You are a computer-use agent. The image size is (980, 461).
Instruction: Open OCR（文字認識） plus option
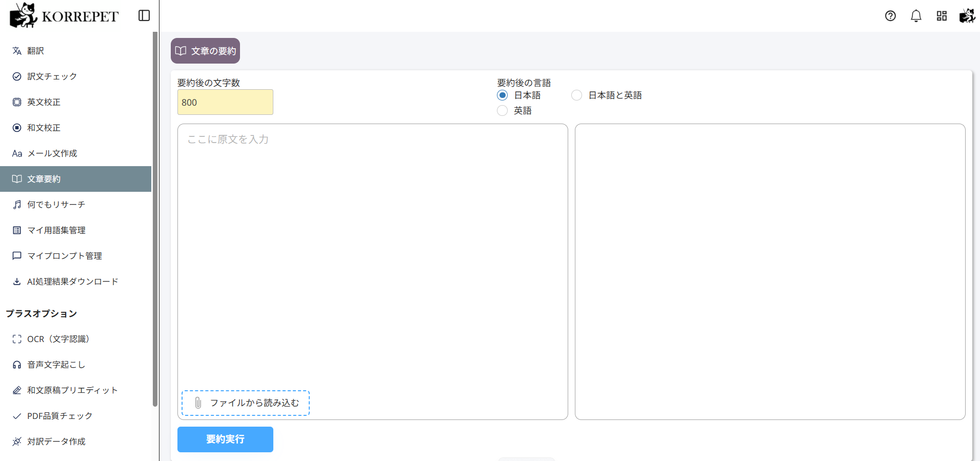pyautogui.click(x=75, y=339)
